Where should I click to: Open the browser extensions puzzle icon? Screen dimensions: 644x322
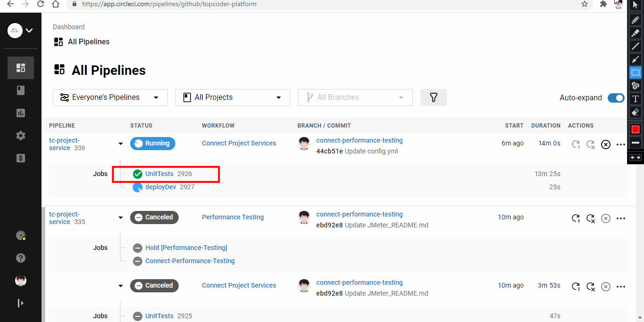click(x=603, y=4)
